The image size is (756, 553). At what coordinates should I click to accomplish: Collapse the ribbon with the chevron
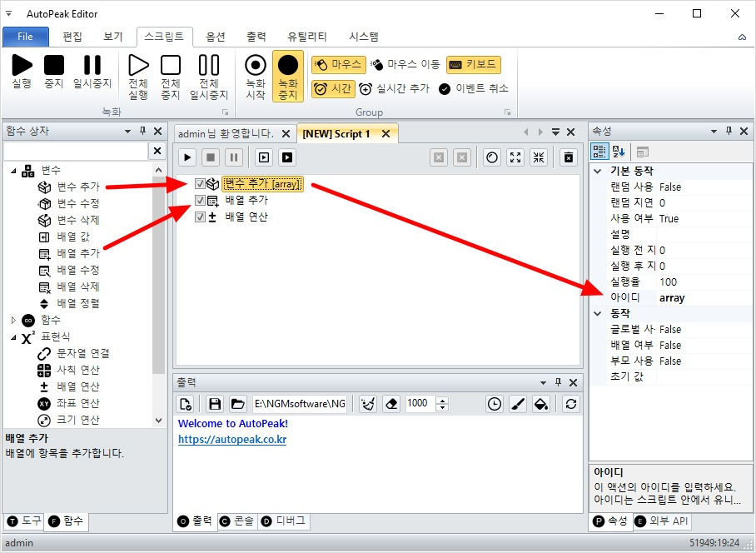tap(742, 37)
